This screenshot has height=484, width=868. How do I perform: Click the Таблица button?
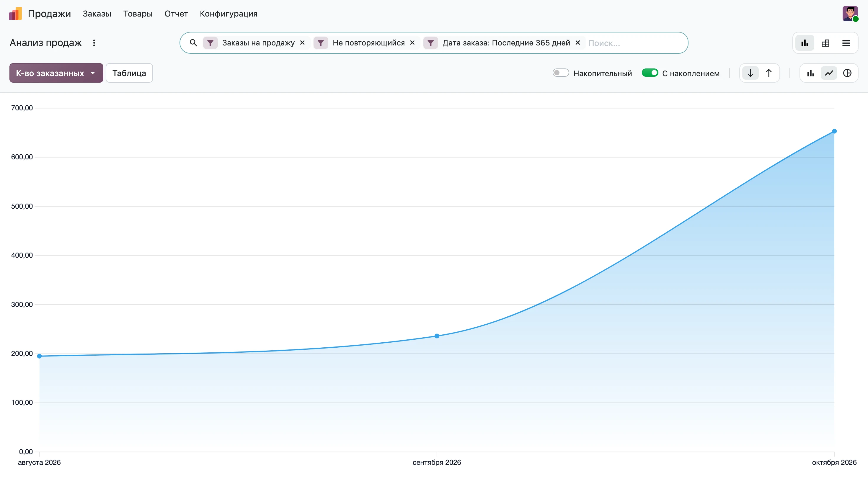[129, 73]
